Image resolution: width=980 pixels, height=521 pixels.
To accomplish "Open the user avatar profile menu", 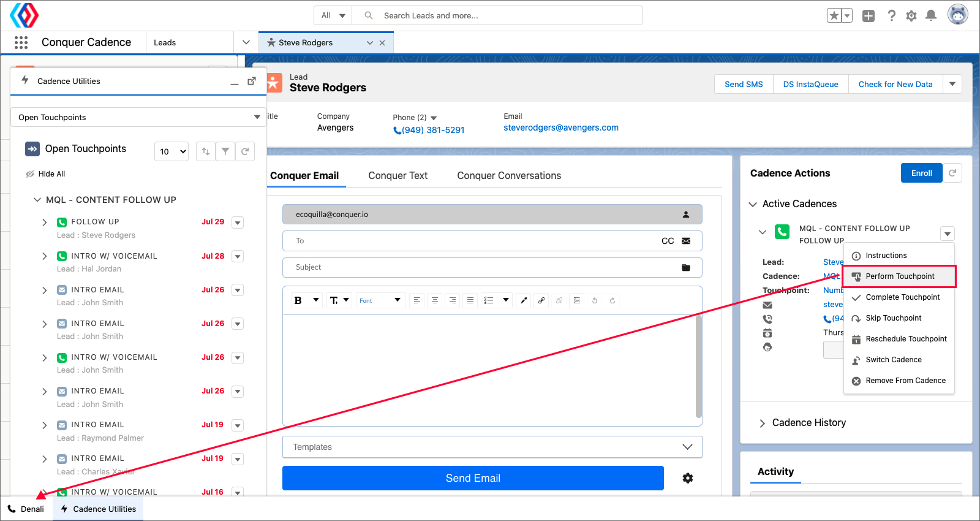I will (x=958, y=14).
